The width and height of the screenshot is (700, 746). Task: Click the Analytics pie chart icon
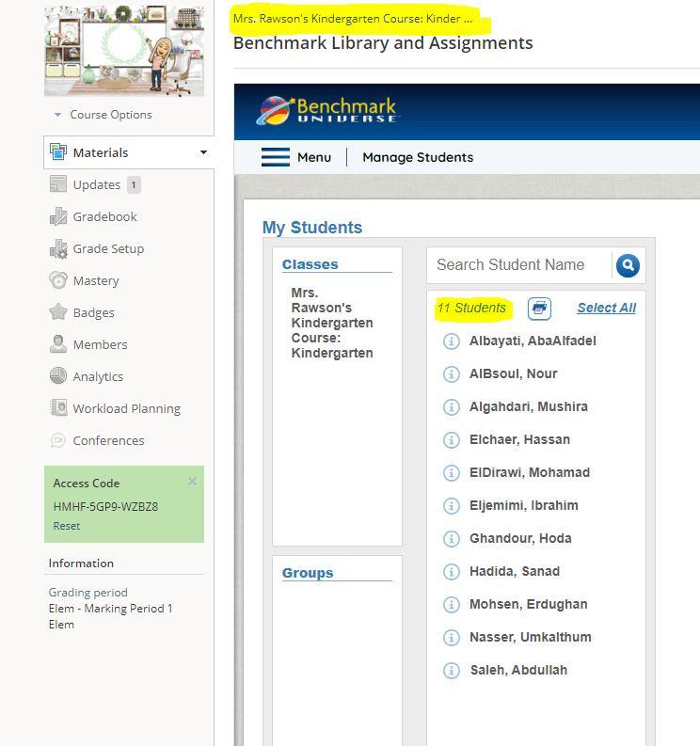pyautogui.click(x=58, y=376)
